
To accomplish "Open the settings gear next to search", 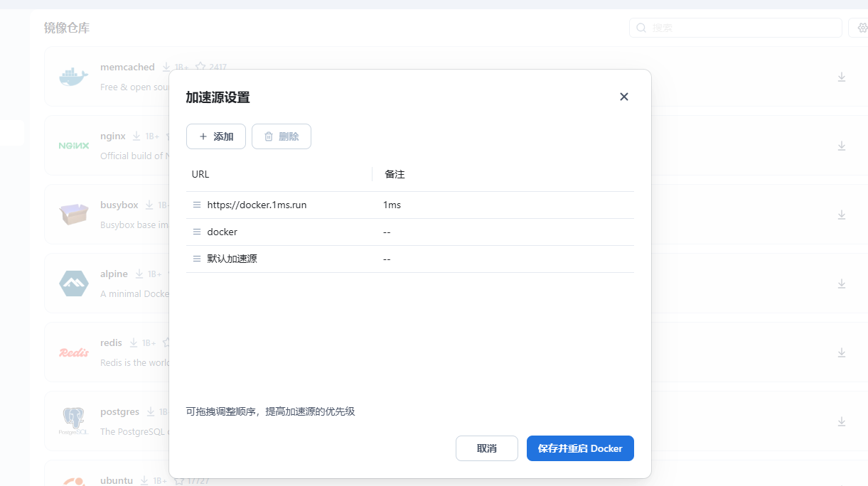I will [862, 28].
